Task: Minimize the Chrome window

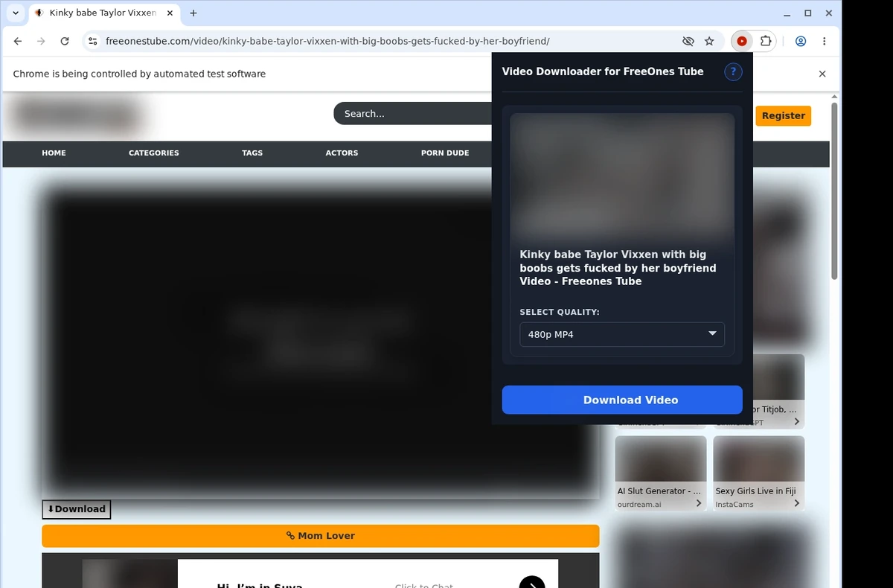Action: point(787,13)
